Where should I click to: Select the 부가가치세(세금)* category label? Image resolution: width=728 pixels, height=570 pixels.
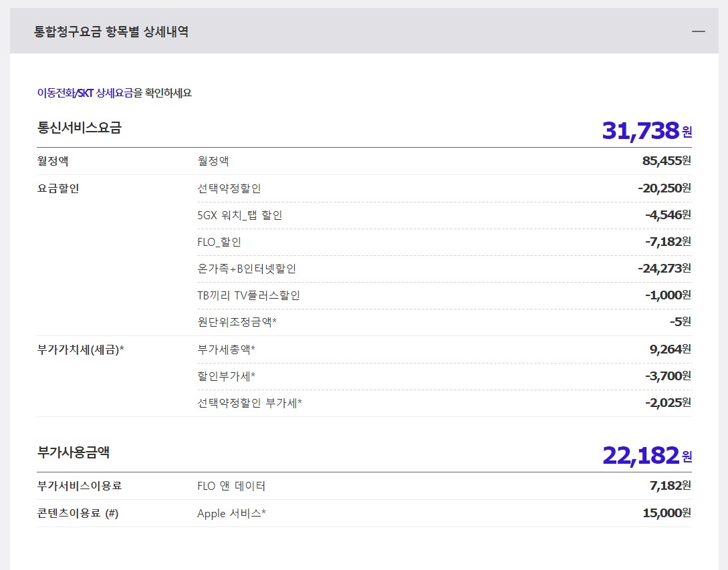pyautogui.click(x=81, y=349)
